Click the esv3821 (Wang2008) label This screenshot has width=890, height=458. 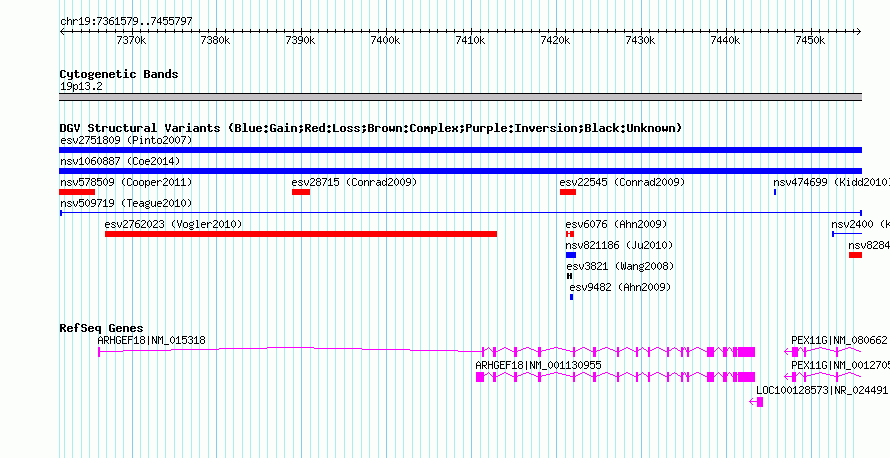point(620,266)
